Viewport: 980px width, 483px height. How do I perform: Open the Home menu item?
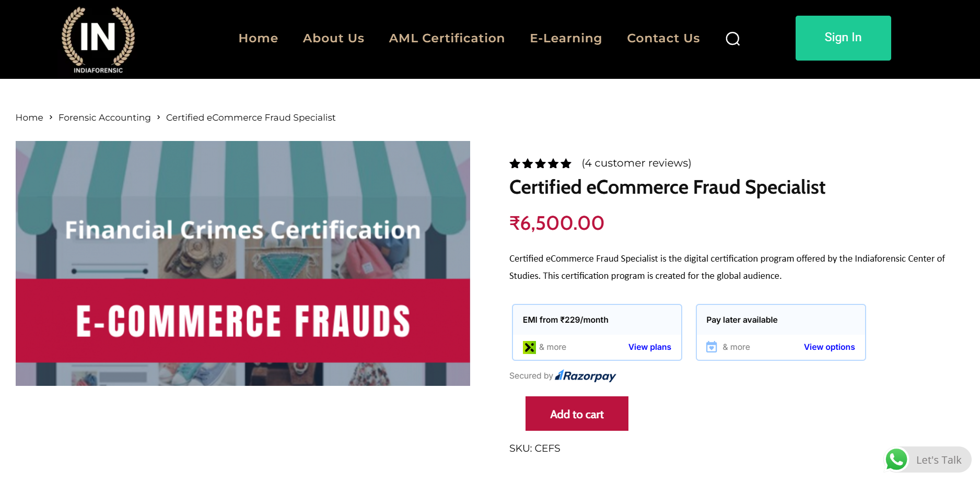258,38
